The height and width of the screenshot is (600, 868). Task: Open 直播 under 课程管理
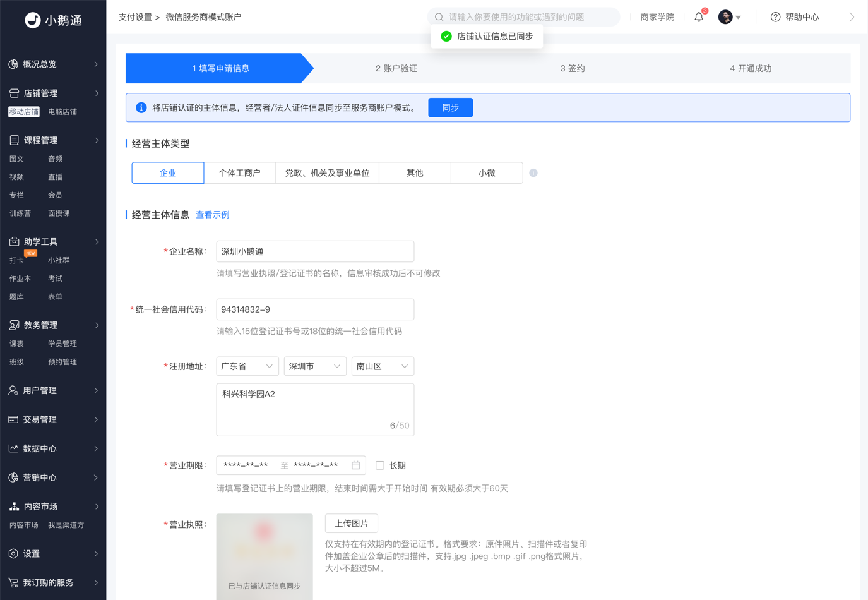[56, 177]
